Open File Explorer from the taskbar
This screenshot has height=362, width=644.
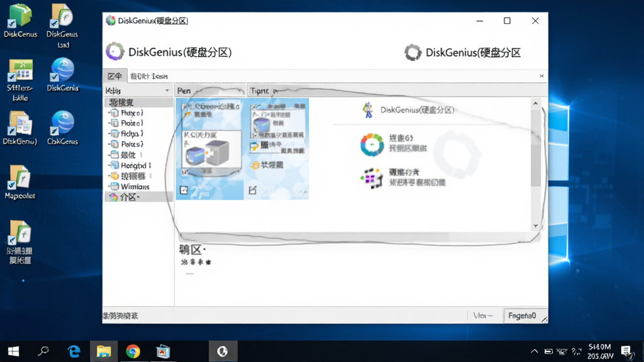pyautogui.click(x=104, y=352)
